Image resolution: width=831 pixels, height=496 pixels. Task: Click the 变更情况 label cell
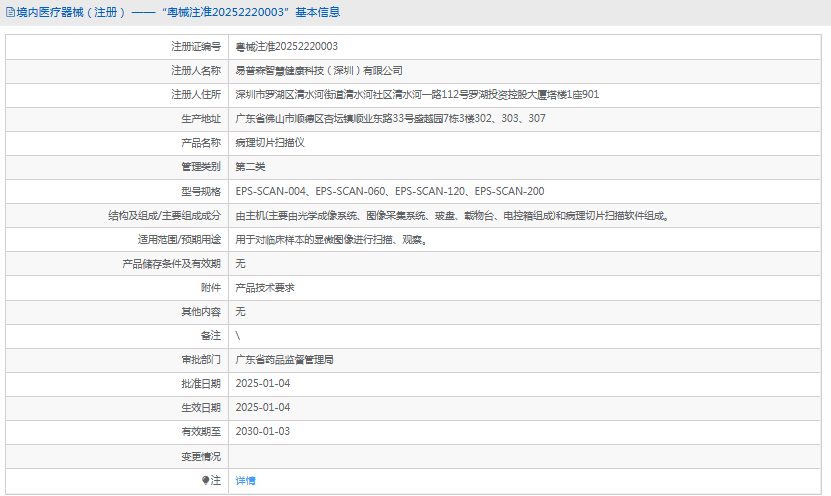pos(117,456)
